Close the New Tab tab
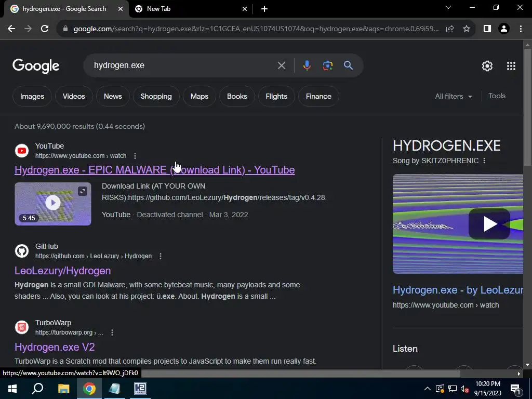 245,9
